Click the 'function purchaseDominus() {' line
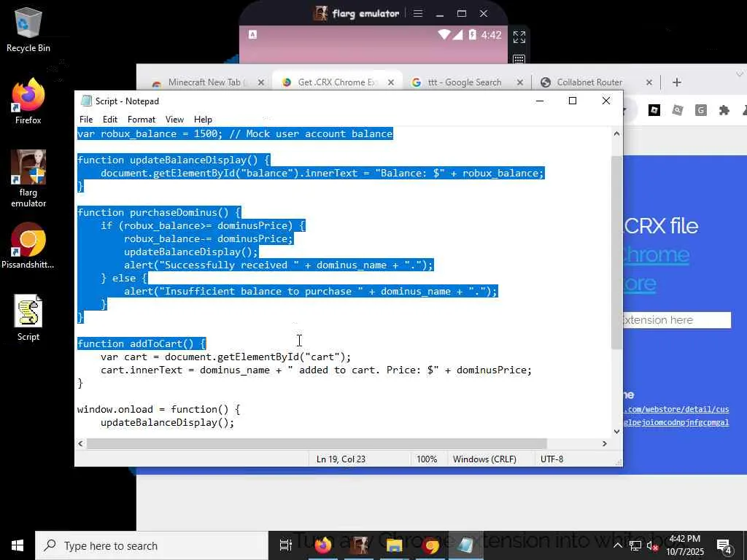The width and height of the screenshot is (747, 560). coord(159,212)
